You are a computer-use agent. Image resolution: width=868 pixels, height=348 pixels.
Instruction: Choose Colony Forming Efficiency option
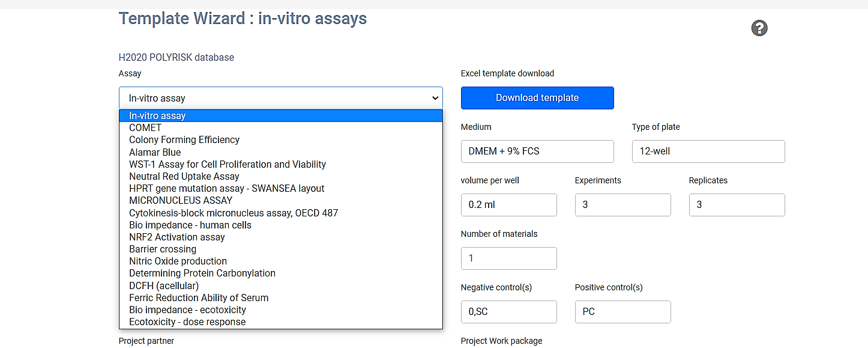(184, 139)
